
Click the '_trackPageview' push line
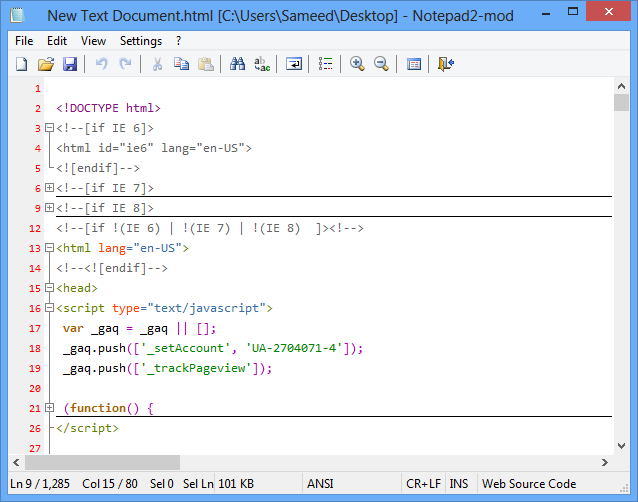(x=167, y=368)
